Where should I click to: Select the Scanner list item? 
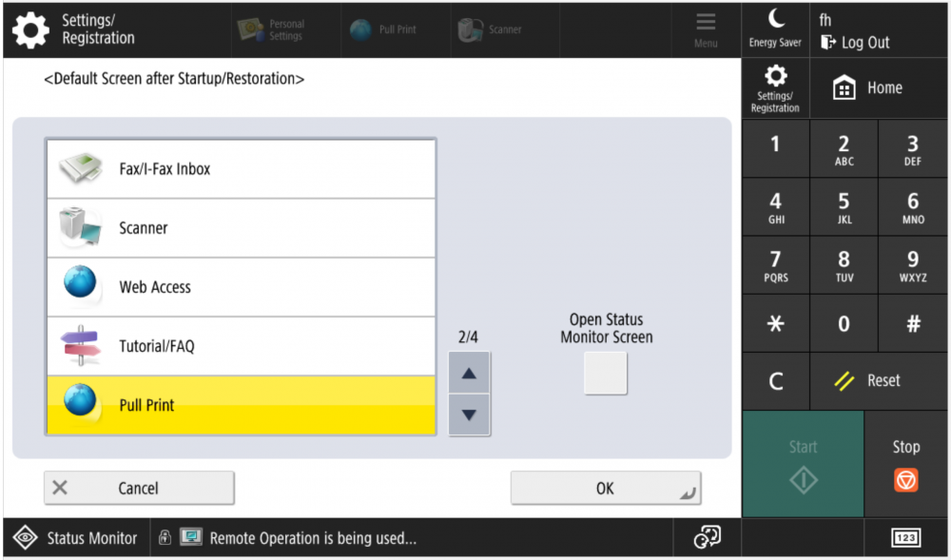pyautogui.click(x=241, y=228)
